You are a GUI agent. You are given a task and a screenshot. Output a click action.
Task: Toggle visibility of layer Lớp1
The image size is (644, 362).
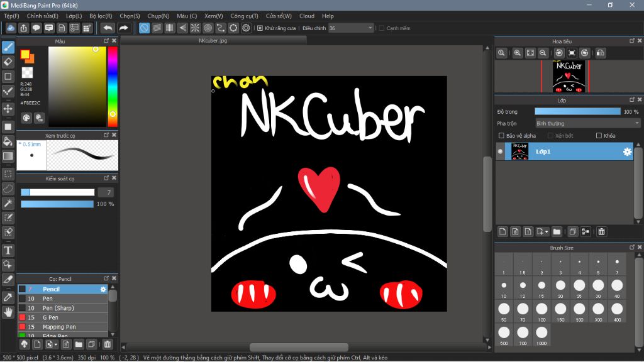click(500, 151)
